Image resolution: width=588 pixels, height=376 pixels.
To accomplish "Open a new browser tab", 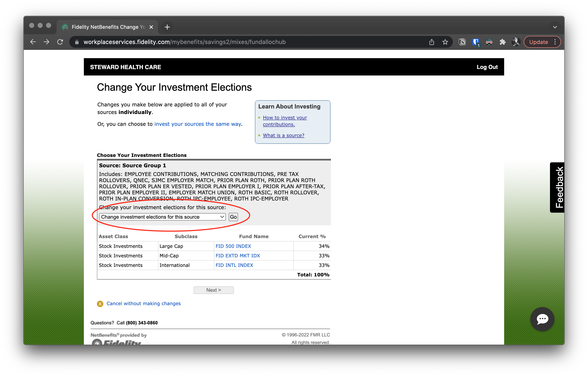I will pos(167,27).
